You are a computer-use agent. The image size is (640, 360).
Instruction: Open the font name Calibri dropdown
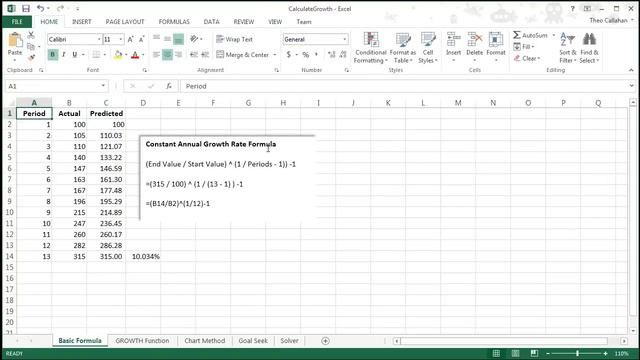99,39
